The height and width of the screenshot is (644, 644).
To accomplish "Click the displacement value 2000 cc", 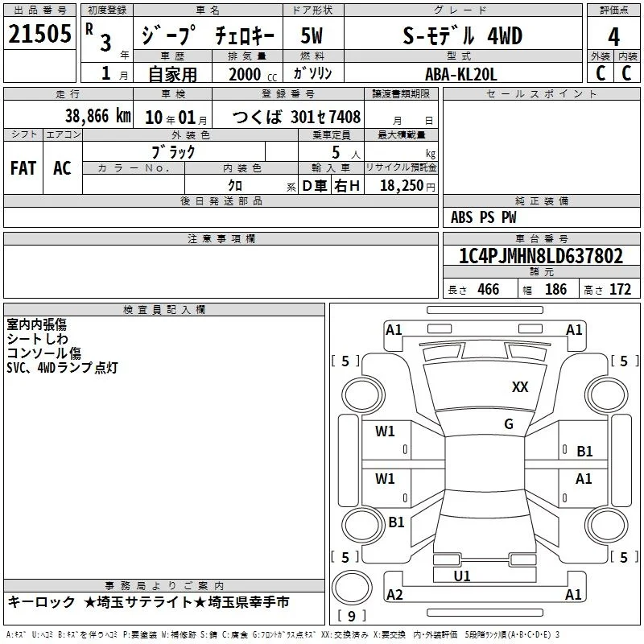I will 253,75.
